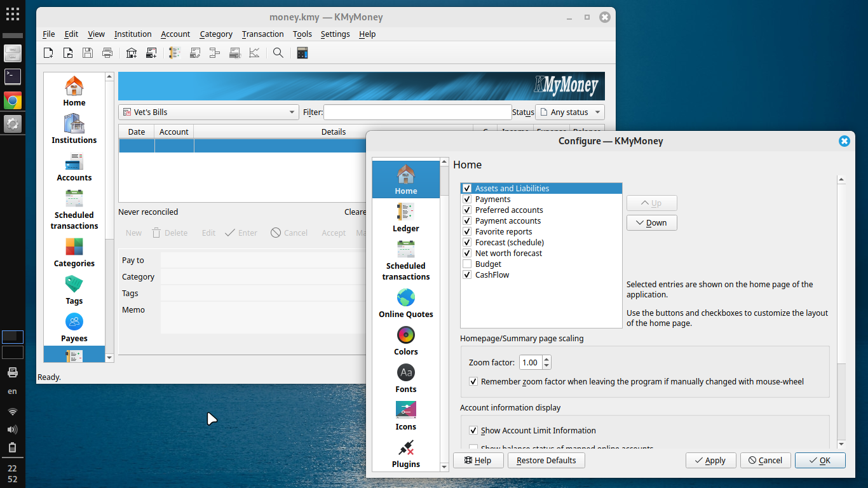
Task: Select Icons configuration page
Action: pyautogui.click(x=406, y=416)
